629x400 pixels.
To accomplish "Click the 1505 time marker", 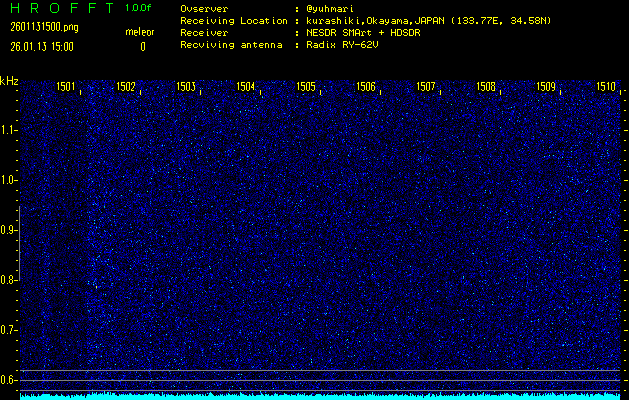I will [x=306, y=87].
